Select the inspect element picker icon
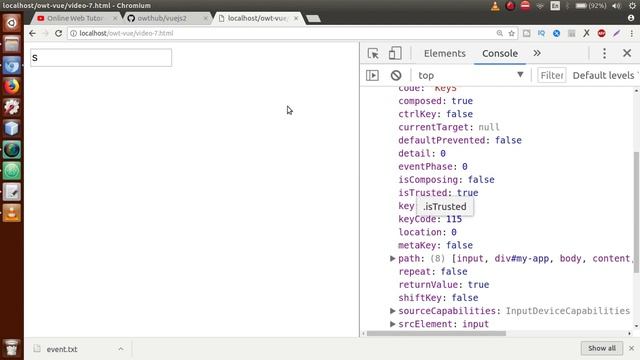The width and height of the screenshot is (640, 360). point(373,53)
